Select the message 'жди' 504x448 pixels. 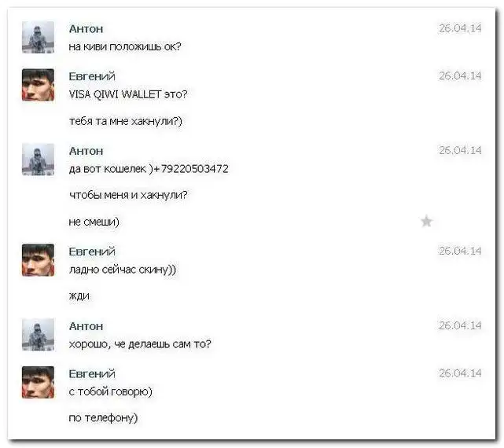coord(79,296)
